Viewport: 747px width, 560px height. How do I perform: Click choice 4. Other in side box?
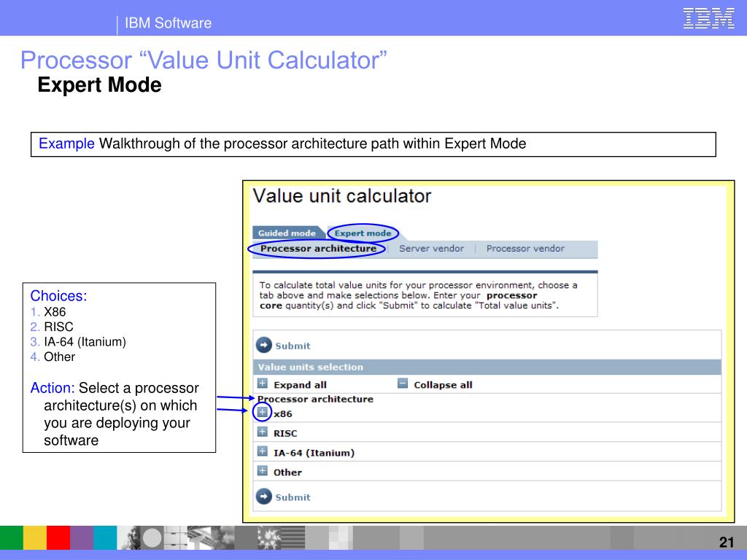coord(53,357)
